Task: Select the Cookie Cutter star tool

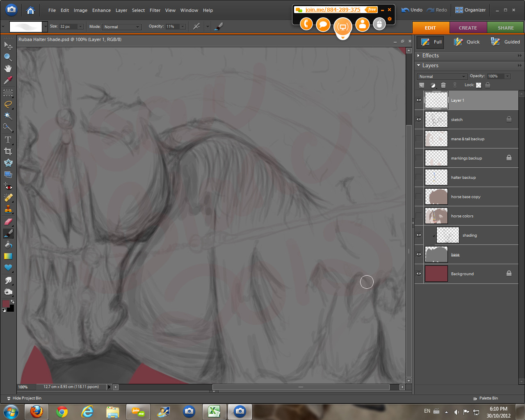Action: 8,163
